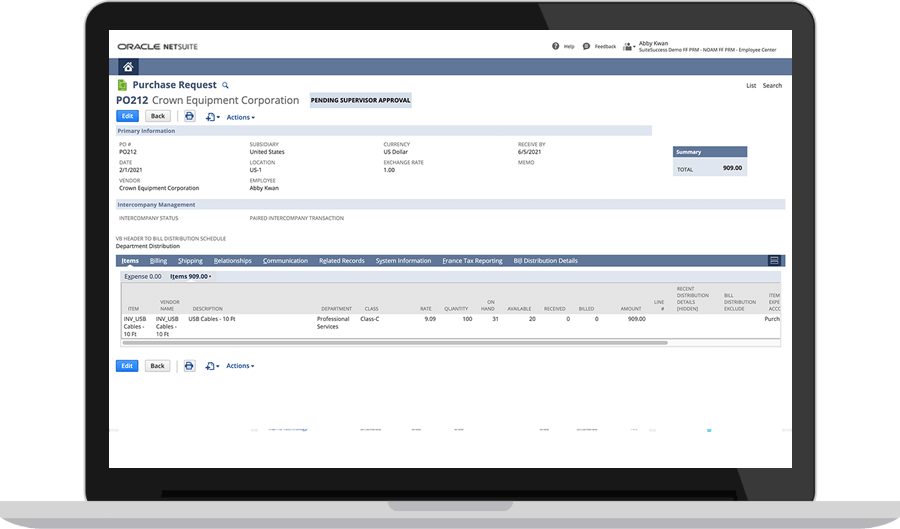Expand the top Actions menu
This screenshot has height=529, width=900.
tap(240, 117)
